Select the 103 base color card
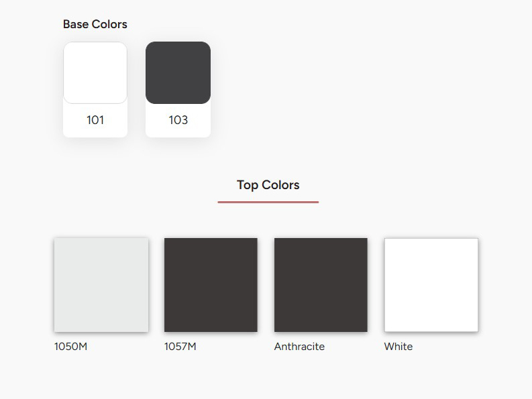The width and height of the screenshot is (532, 399). (x=178, y=90)
